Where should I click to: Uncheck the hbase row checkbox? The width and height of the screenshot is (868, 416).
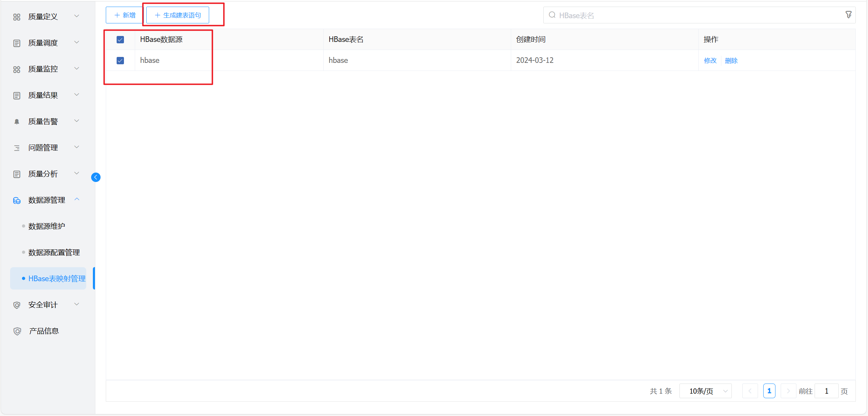point(120,60)
